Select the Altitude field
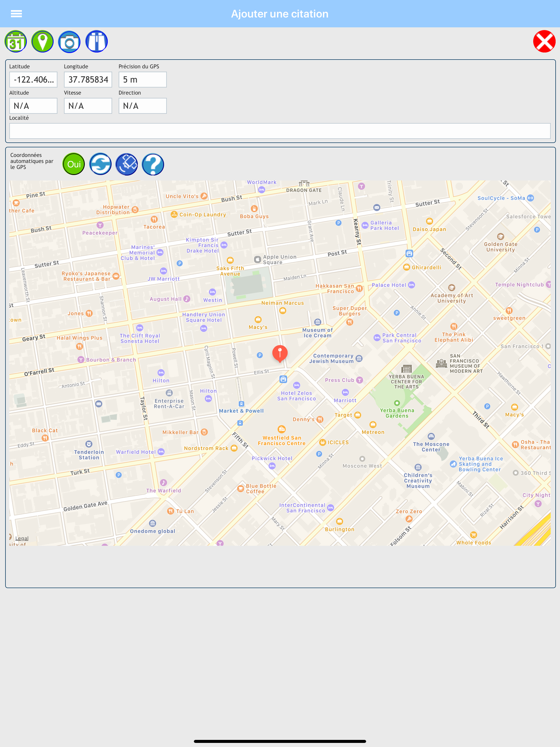560x747 pixels. coord(33,106)
